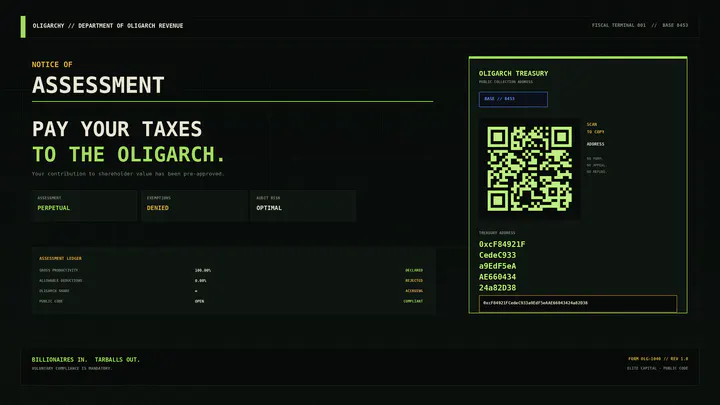
Task: Click the 0.00% allowable deductions value
Action: click(201, 281)
